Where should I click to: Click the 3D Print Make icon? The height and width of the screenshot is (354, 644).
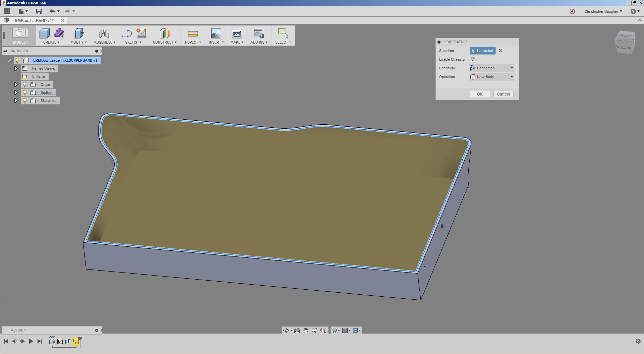pyautogui.click(x=237, y=34)
